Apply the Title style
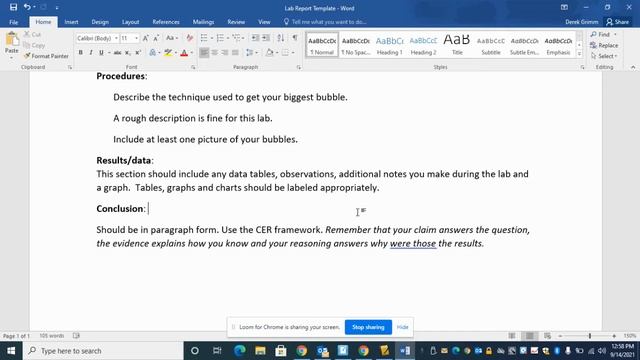Viewport: 640px width, 360px height. [457, 45]
